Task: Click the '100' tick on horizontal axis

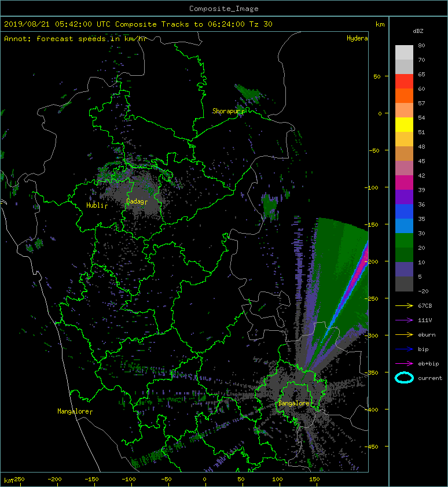Action: tap(277, 479)
